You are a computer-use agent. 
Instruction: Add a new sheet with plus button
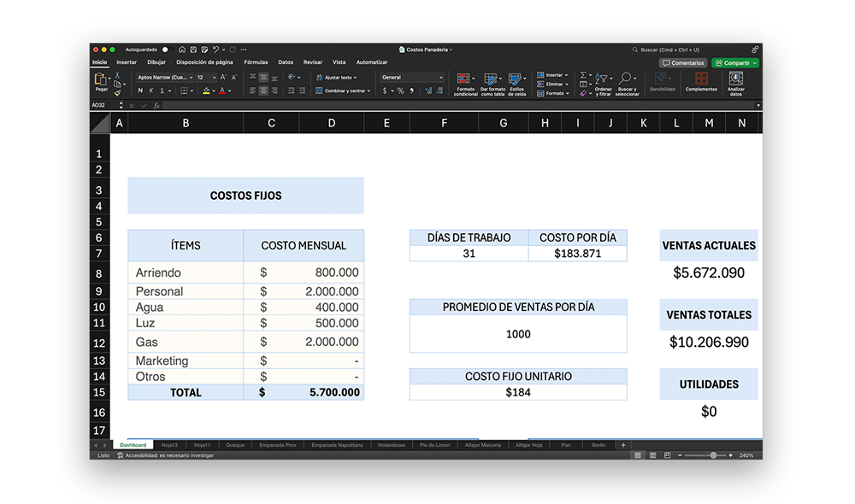click(x=623, y=445)
